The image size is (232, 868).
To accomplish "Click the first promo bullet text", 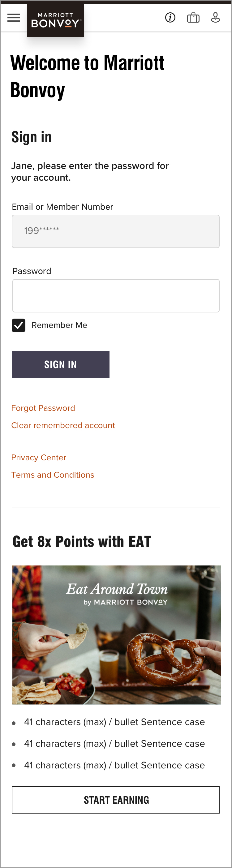I will point(114,722).
